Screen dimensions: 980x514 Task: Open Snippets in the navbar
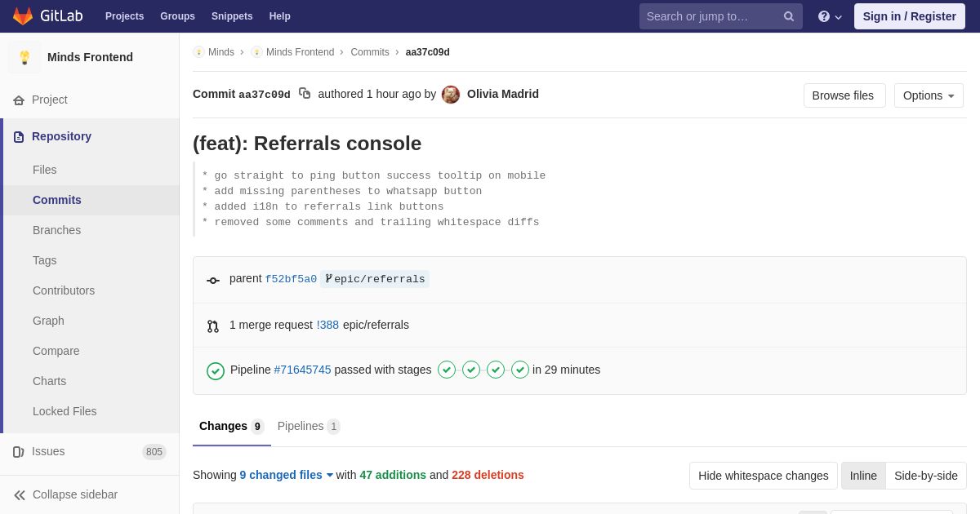(x=232, y=16)
